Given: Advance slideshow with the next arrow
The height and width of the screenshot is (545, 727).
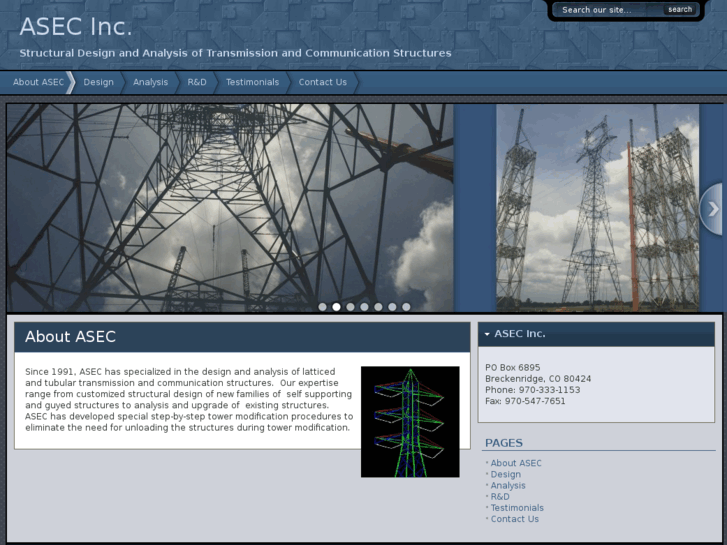Looking at the screenshot, I should pyautogui.click(x=711, y=209).
